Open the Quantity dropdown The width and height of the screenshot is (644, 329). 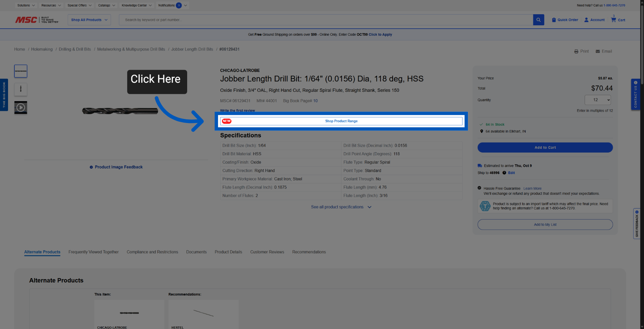click(x=598, y=100)
